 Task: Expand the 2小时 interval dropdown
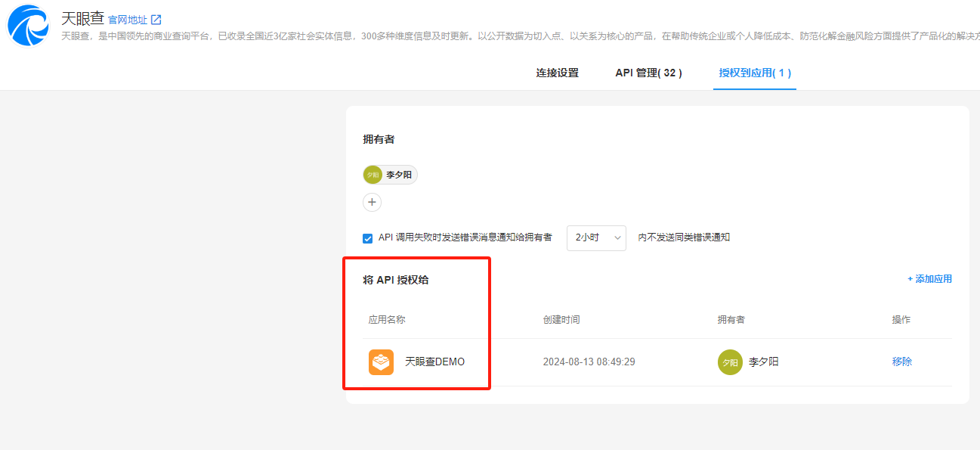(596, 237)
